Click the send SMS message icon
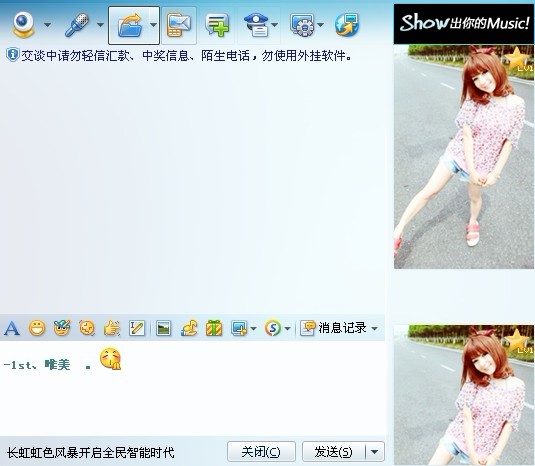Viewport: 535px width, 466px height. pos(179,25)
